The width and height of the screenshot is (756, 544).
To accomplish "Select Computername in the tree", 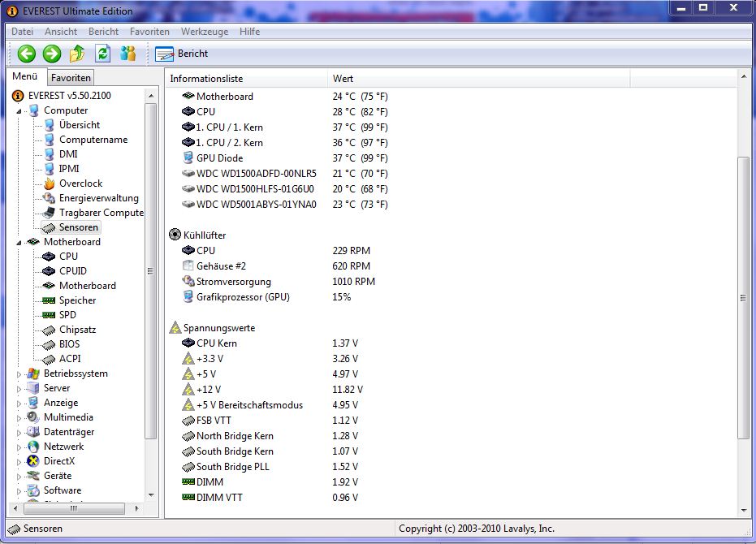I will (x=93, y=140).
